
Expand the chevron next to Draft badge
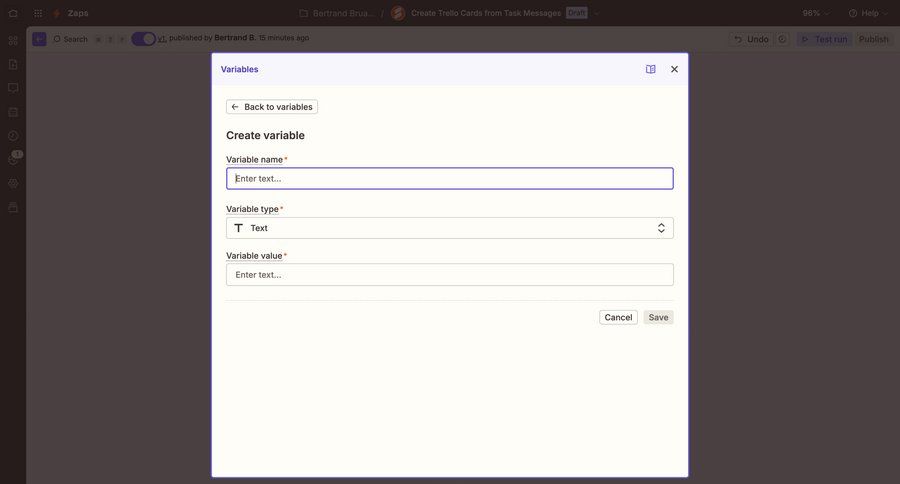pyautogui.click(x=596, y=13)
